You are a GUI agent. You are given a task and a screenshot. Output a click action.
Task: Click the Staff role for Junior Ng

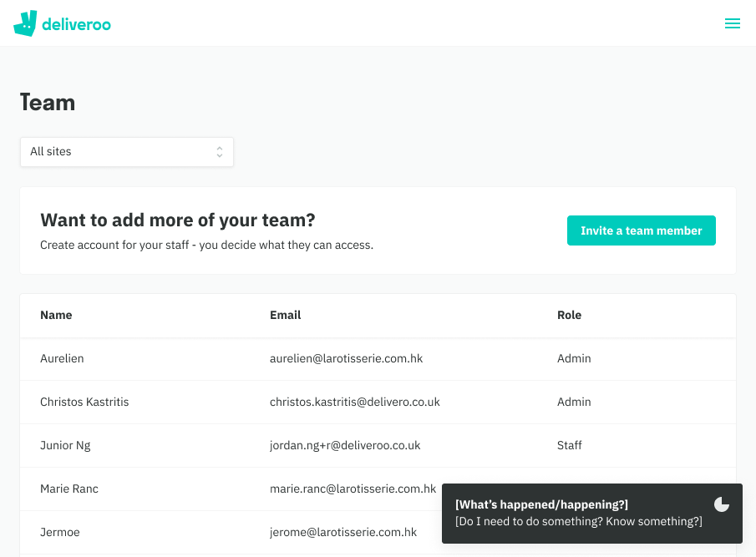569,445
